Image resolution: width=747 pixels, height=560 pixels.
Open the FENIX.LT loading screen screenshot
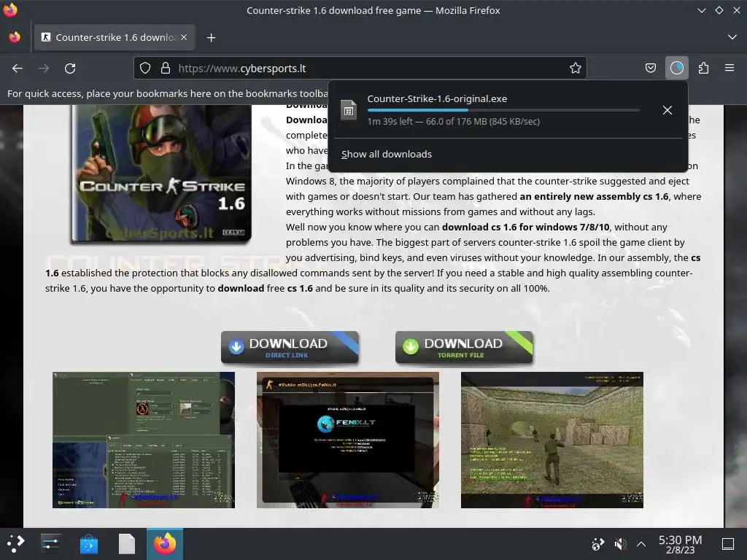348,440
